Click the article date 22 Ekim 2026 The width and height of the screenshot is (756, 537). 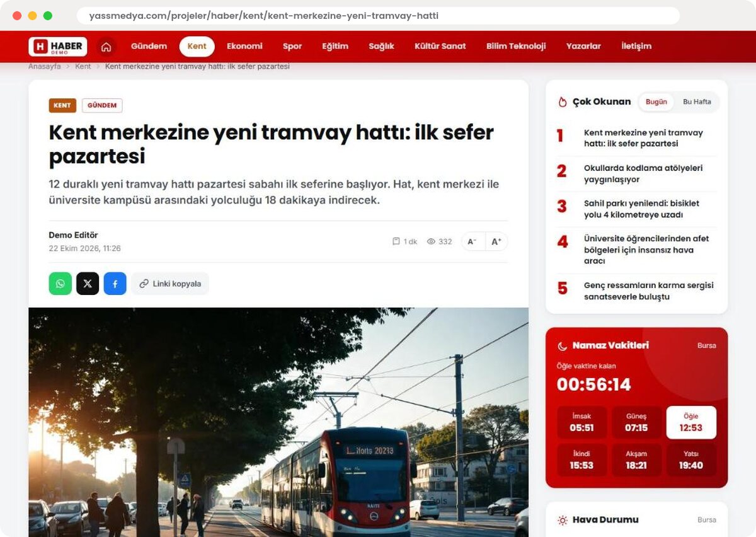click(85, 249)
